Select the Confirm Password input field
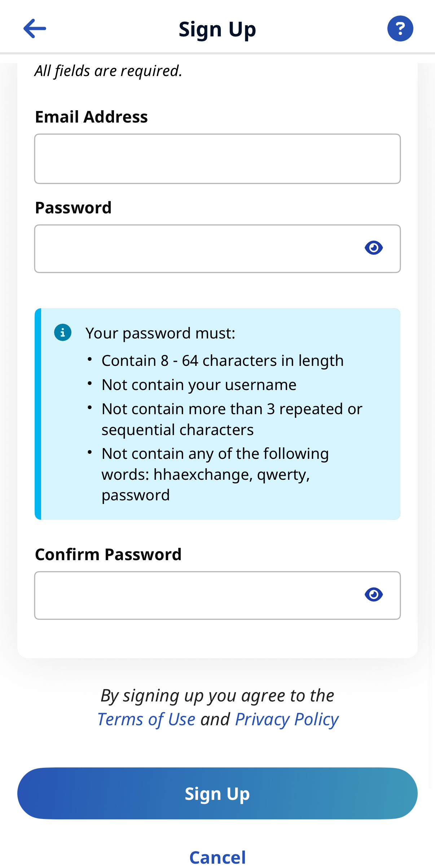 pos(195,595)
